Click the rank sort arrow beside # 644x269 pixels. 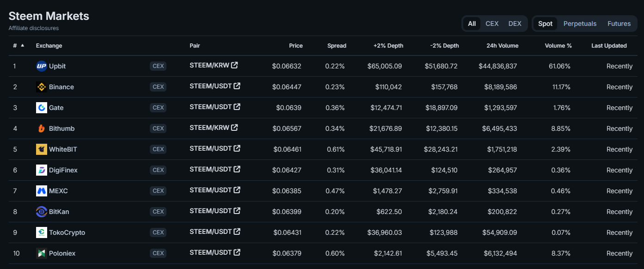pos(23,45)
